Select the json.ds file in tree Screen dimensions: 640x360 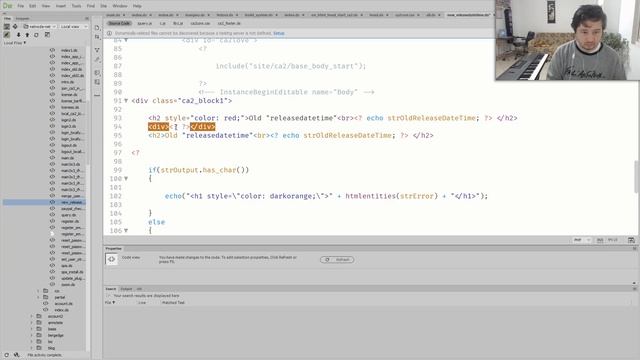[68, 284]
